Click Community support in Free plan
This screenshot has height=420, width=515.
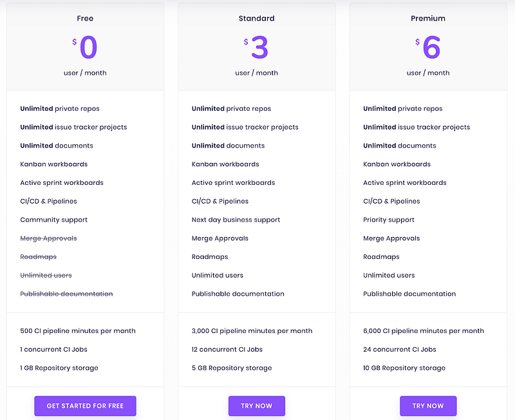tap(54, 220)
